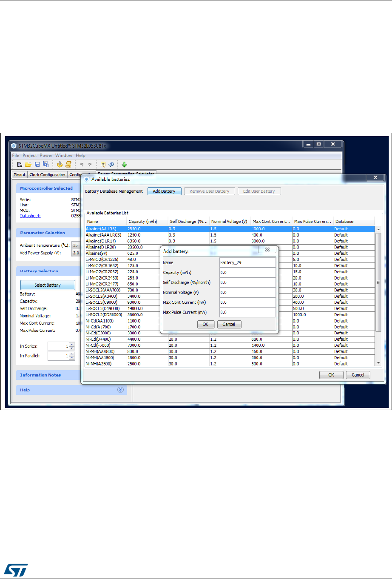Click the Help question-mark toolbar icon
392x579 pixels.
(103, 165)
